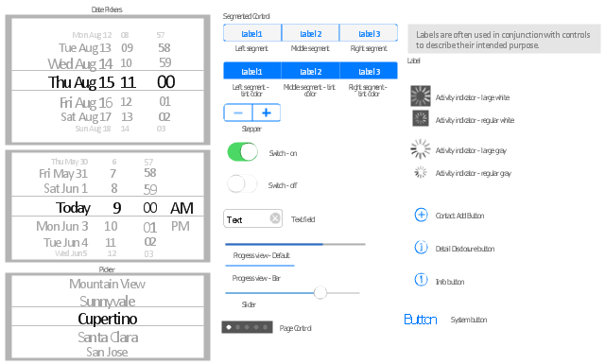Select label 3 in blue tinted segmented control
605x364 pixels.
tap(369, 71)
